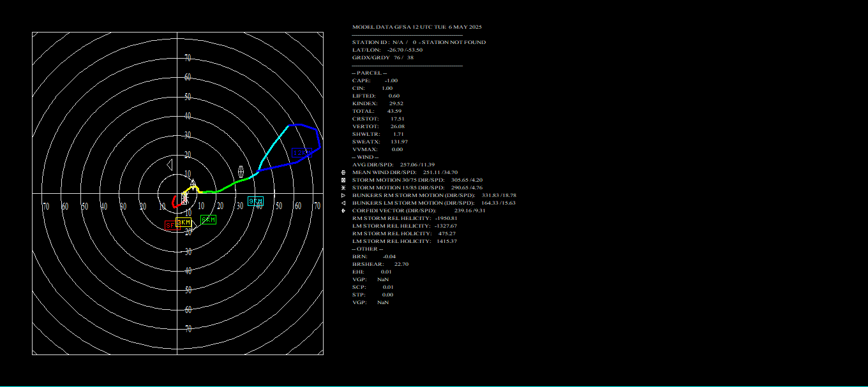
Task: Click the storm motion 15/85 asterisk legend symbol
Action: 343,187
